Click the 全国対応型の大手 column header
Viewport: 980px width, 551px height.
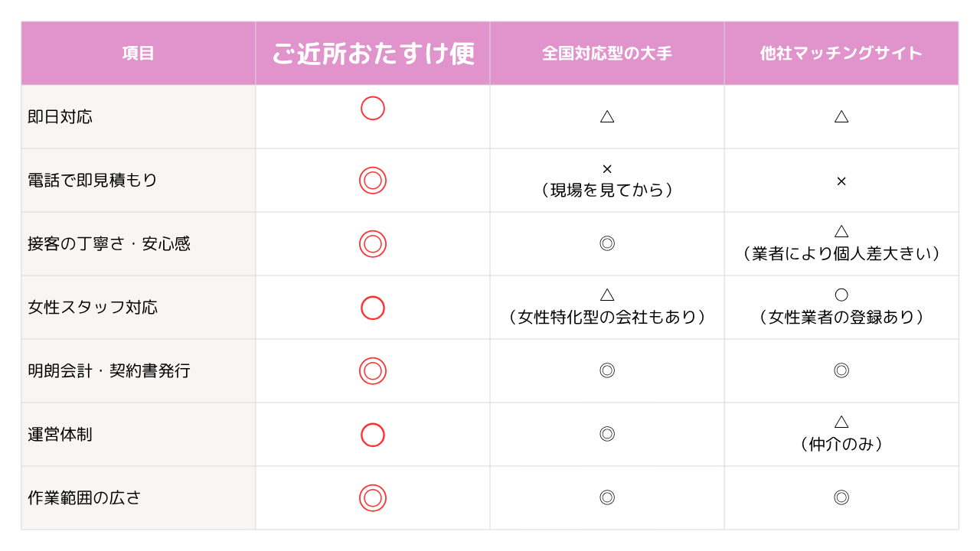coord(607,54)
